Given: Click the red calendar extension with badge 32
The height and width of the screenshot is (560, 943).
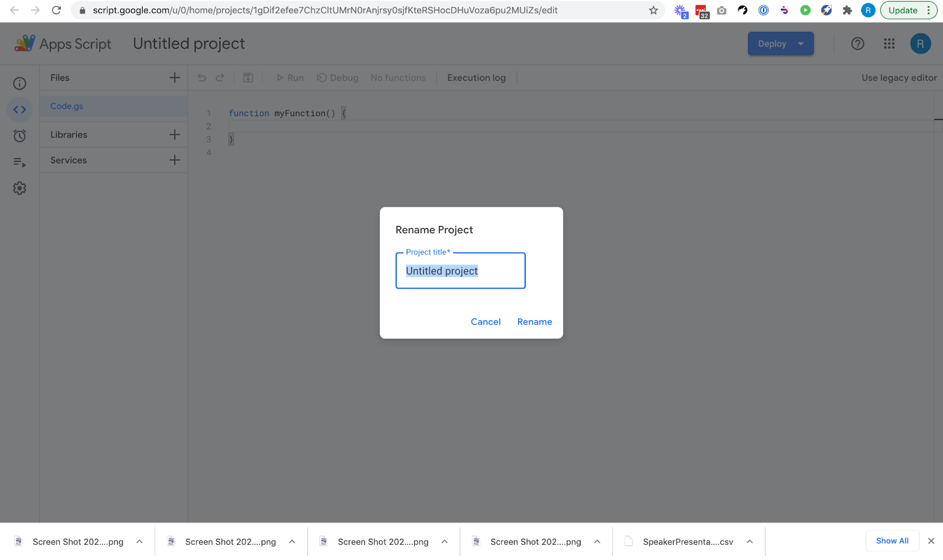Looking at the screenshot, I should point(701,11).
